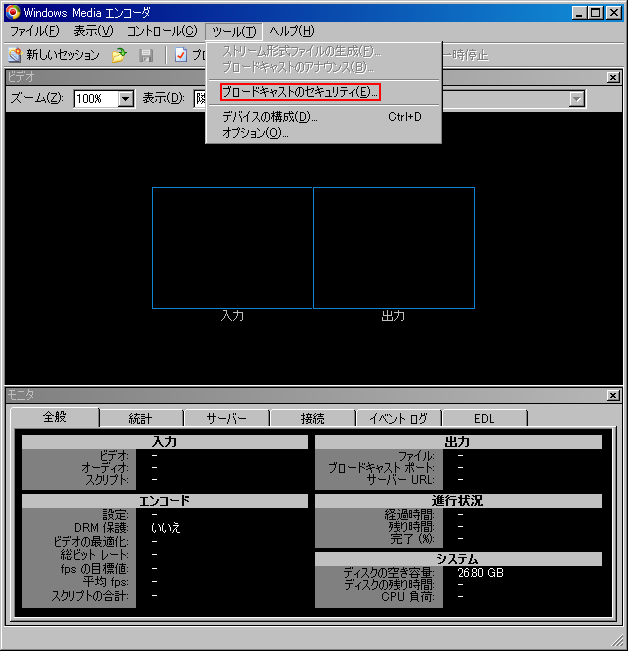Select the イベント ログ tab
Screen dimensions: 628x651
(x=398, y=418)
